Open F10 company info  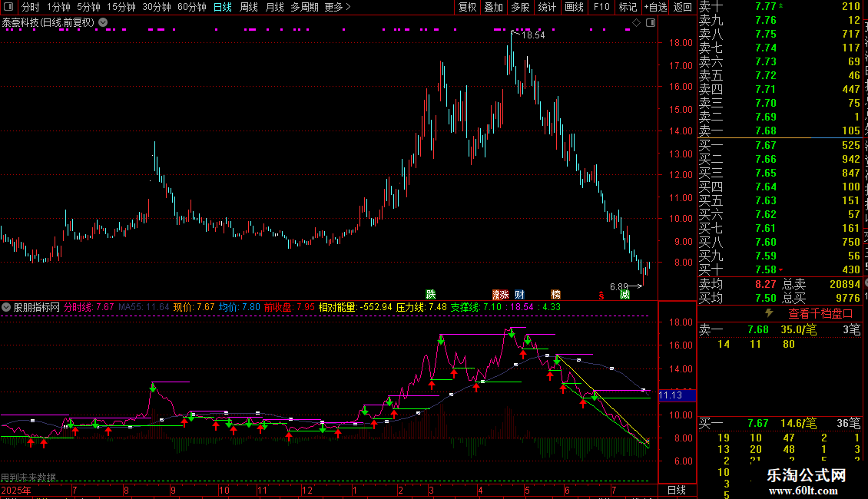601,7
